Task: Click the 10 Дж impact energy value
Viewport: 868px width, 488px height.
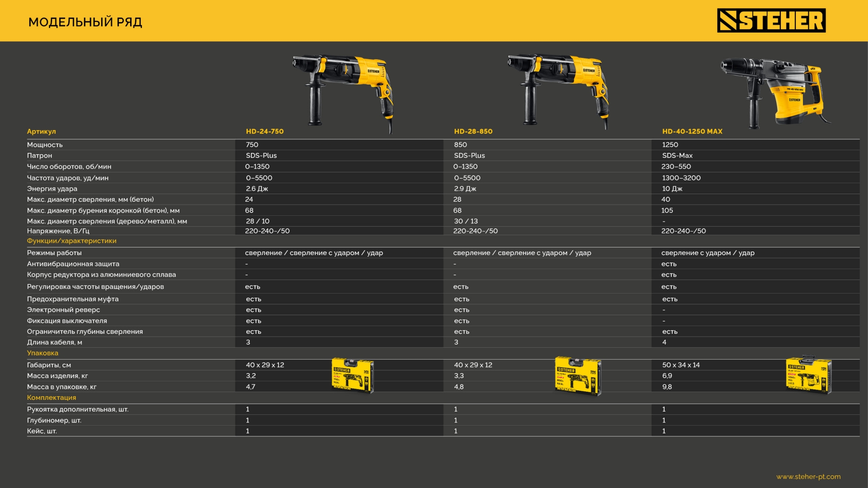Action: pyautogui.click(x=672, y=189)
